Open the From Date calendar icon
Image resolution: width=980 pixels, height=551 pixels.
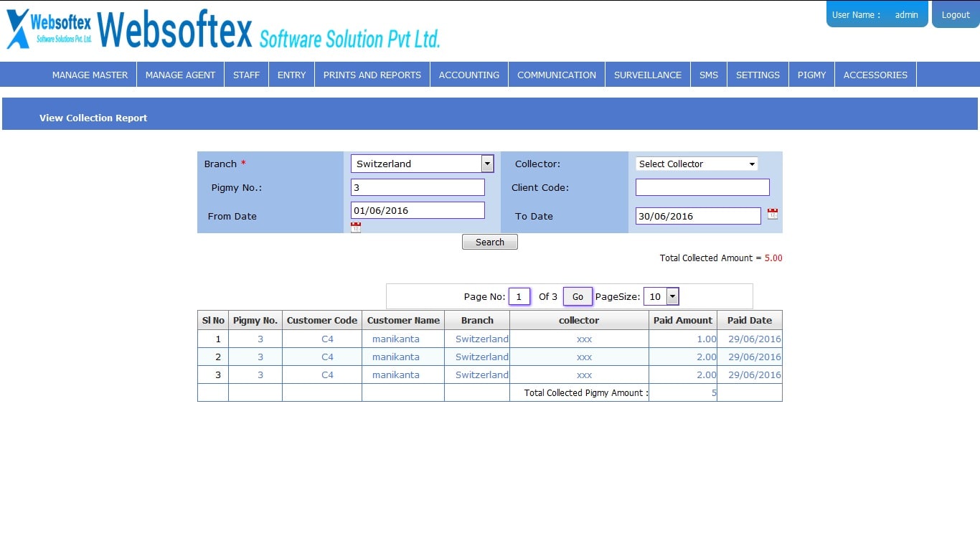356,227
